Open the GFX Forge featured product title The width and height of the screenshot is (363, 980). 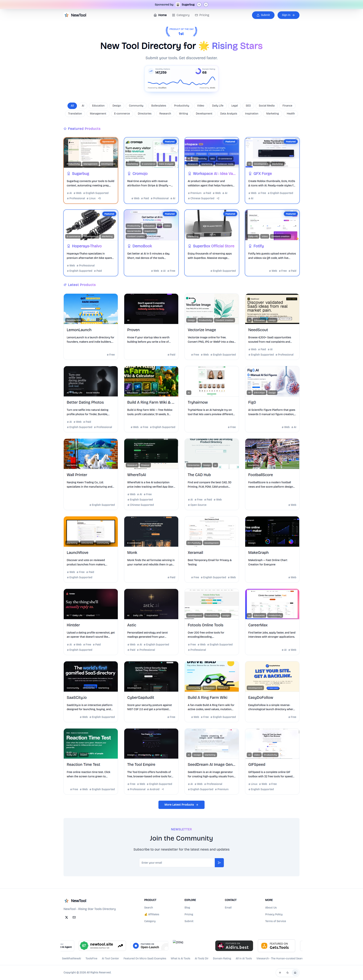(x=263, y=174)
